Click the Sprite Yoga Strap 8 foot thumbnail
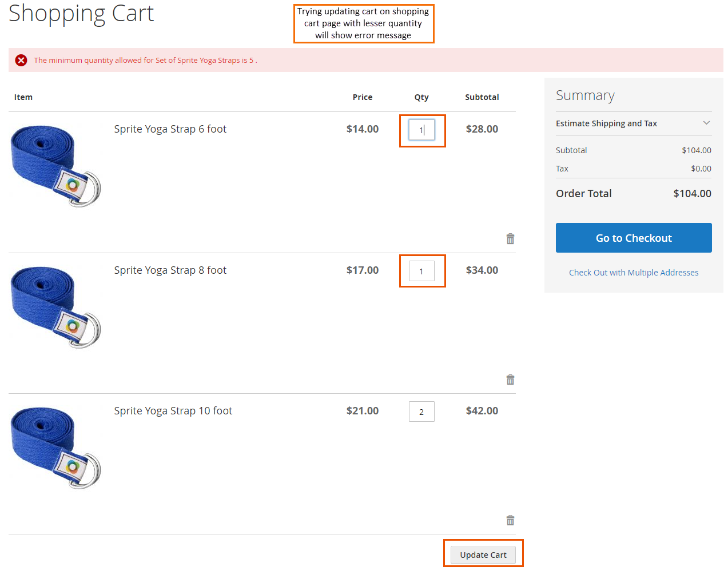 click(55, 307)
